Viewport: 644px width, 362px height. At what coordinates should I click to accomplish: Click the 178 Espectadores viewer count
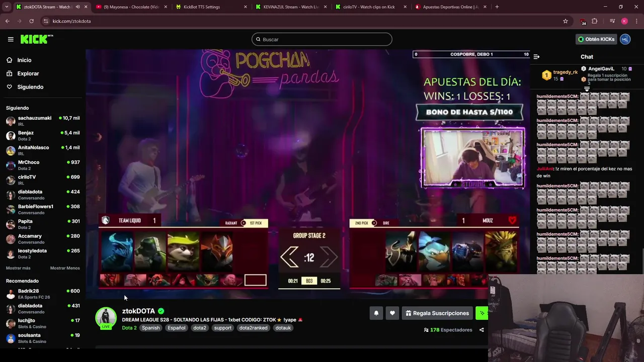[x=448, y=330]
